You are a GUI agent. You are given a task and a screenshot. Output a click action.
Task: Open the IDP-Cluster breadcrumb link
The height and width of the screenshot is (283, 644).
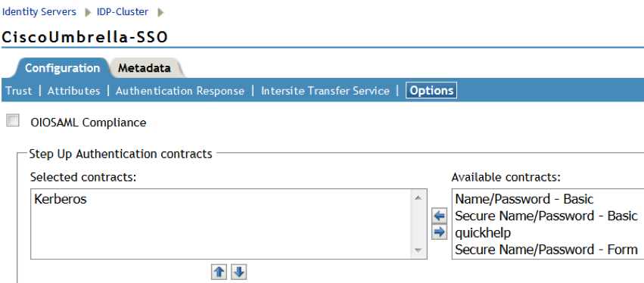click(x=123, y=12)
